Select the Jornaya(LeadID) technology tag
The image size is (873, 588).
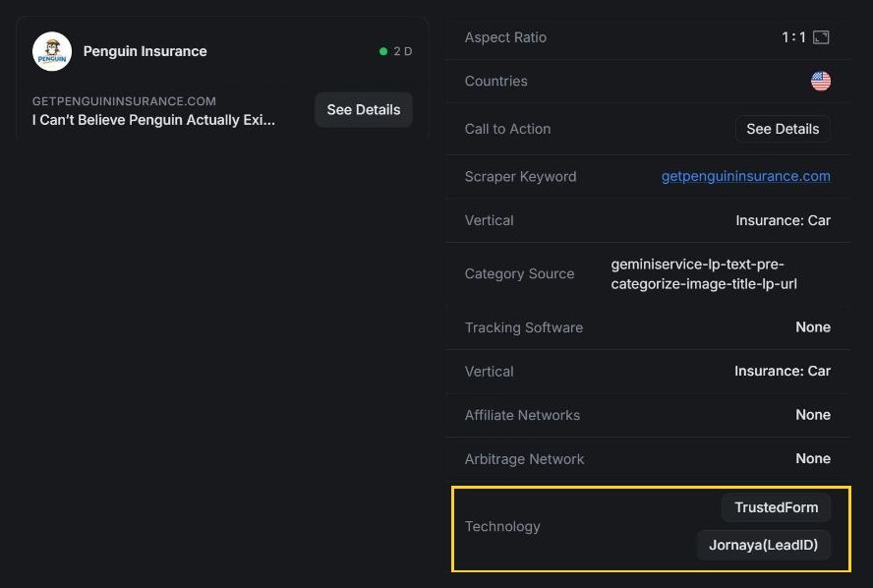pyautogui.click(x=763, y=545)
